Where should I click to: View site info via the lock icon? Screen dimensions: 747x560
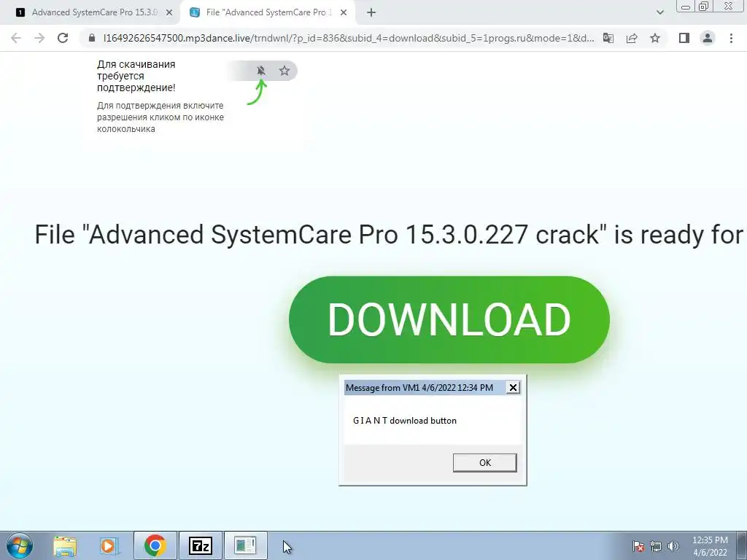pyautogui.click(x=92, y=38)
